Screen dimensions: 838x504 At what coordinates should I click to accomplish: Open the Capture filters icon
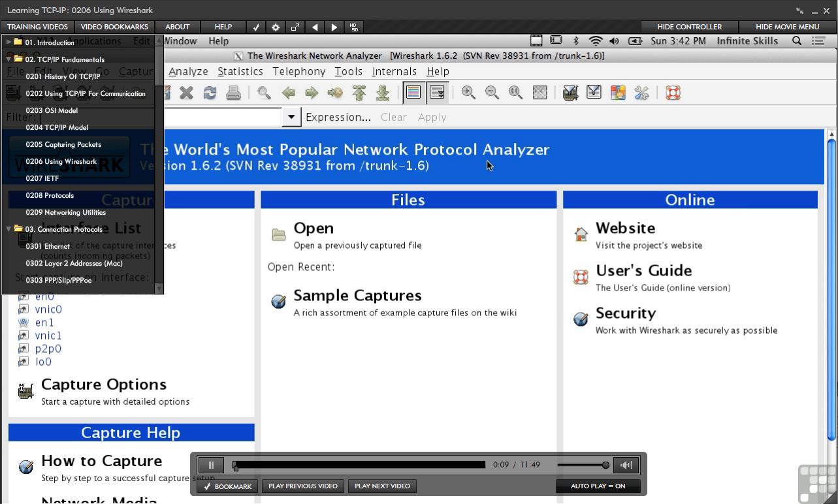(570, 93)
